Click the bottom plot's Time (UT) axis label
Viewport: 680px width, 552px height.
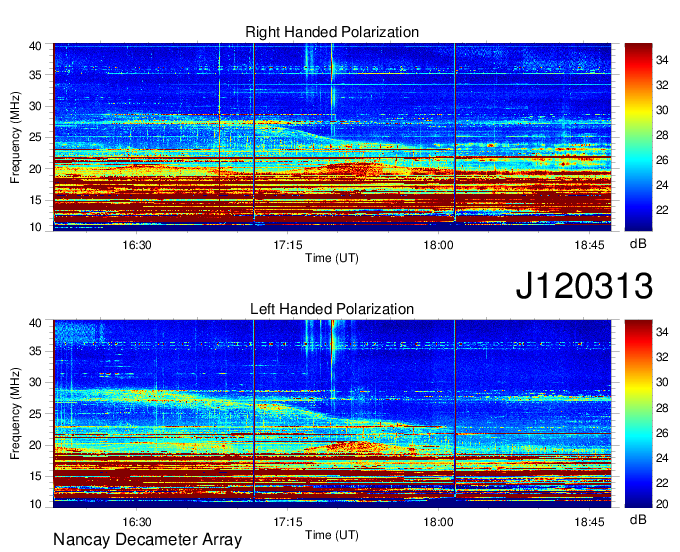click(332, 535)
